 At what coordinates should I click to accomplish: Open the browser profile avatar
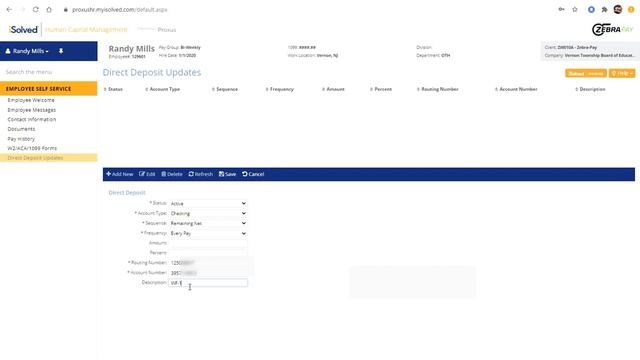618,9
